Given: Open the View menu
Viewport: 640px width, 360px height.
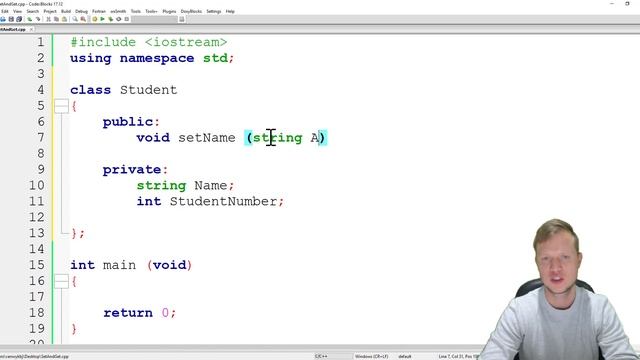Looking at the screenshot, I should click(x=18, y=11).
